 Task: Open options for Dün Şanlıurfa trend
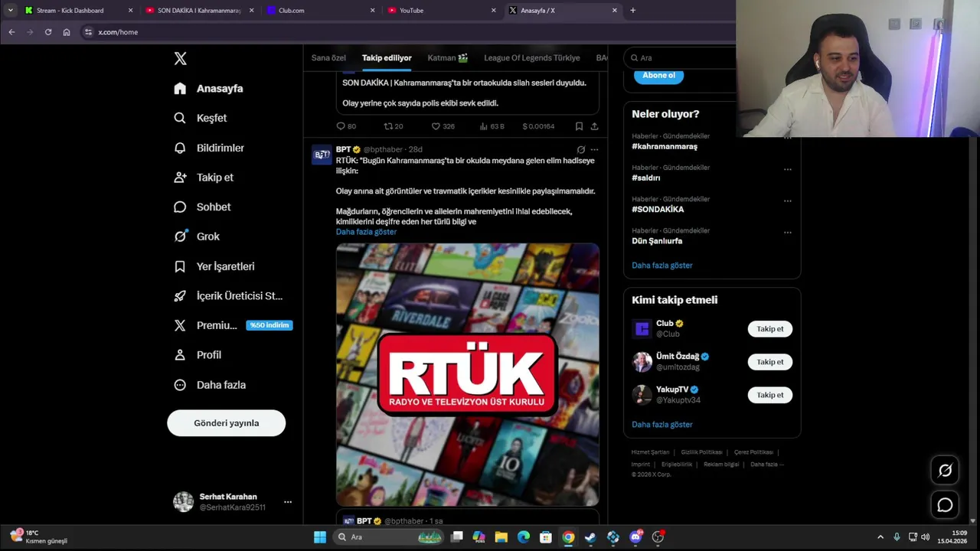coord(787,232)
